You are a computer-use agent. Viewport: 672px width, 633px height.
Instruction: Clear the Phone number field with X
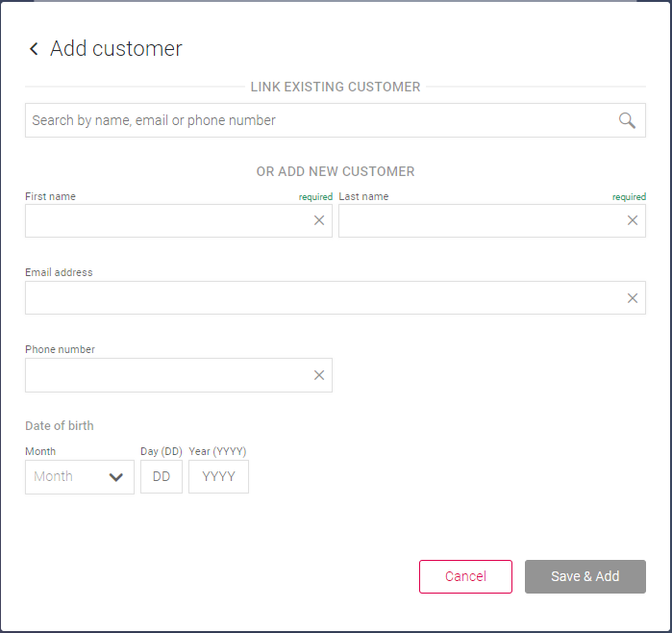tap(319, 375)
